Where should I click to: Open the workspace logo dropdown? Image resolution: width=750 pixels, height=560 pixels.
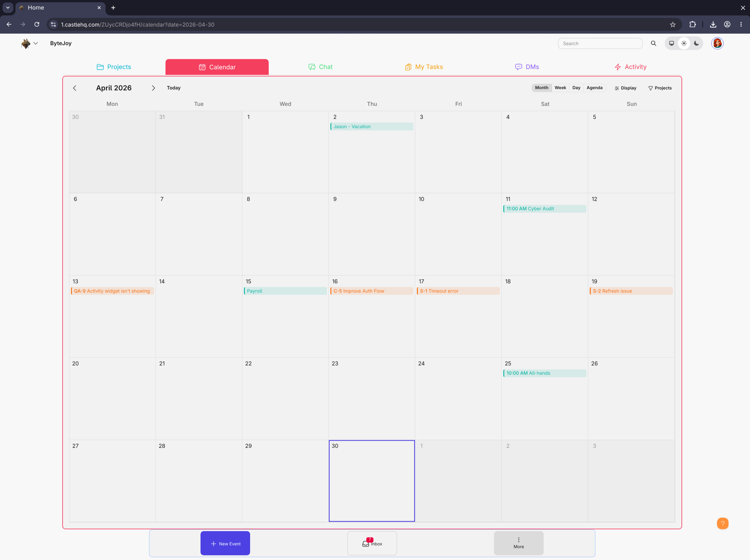pyautogui.click(x=29, y=43)
